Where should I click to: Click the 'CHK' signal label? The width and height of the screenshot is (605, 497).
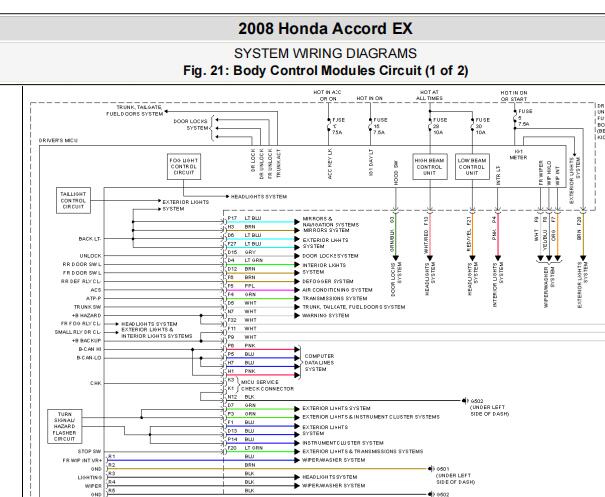(96, 383)
